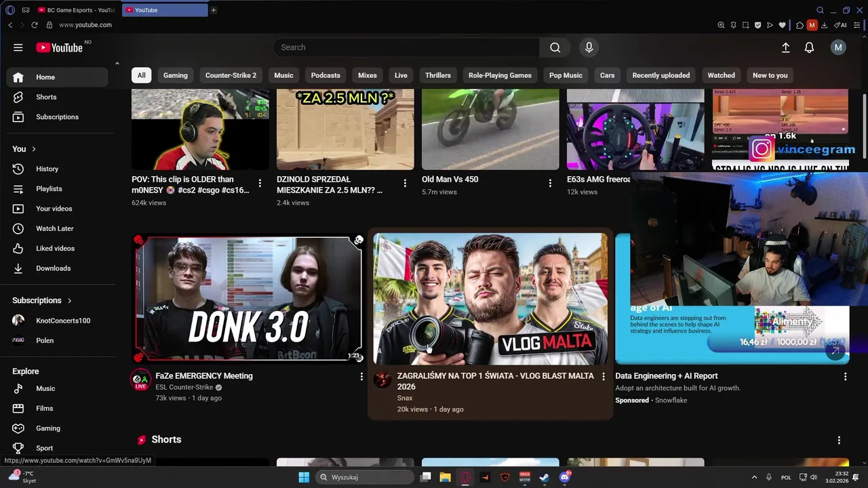
Task: Click the browser AI button
Action: coord(840,25)
